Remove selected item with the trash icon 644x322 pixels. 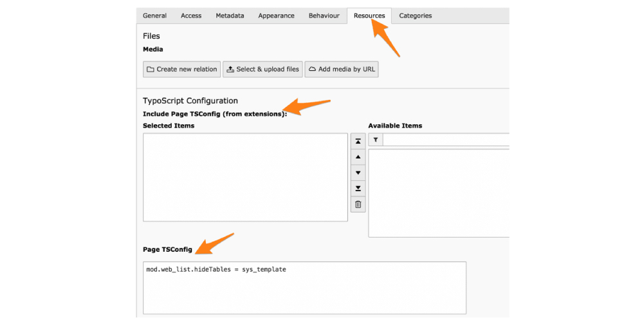tap(358, 205)
